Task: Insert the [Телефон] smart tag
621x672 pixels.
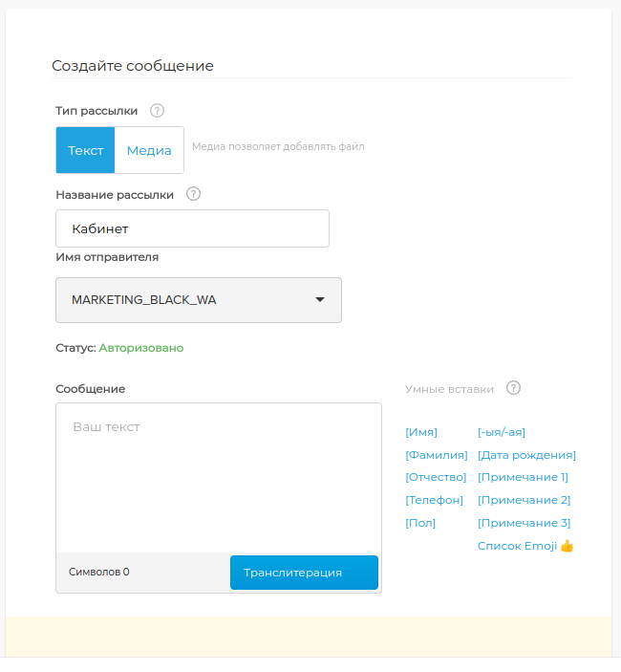Action: tap(434, 500)
